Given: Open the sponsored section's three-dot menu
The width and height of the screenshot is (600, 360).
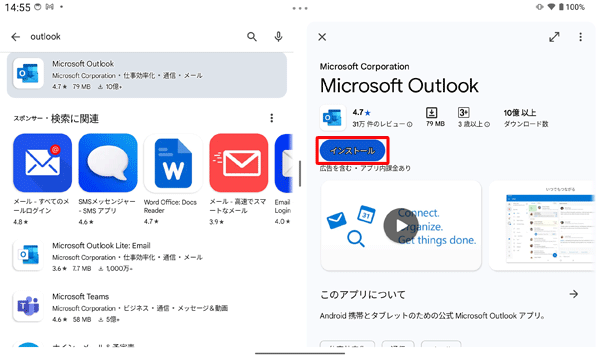Looking at the screenshot, I should coord(272,118).
